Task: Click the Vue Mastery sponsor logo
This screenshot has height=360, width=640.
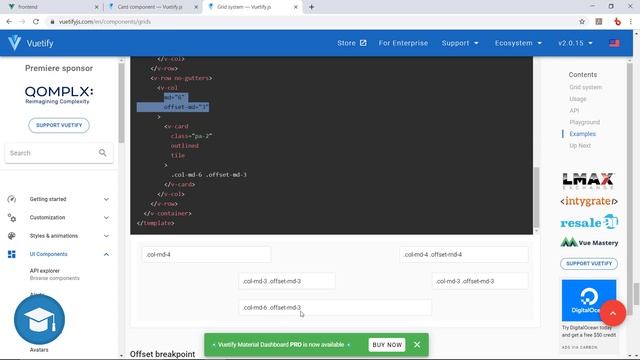Action: point(589,242)
